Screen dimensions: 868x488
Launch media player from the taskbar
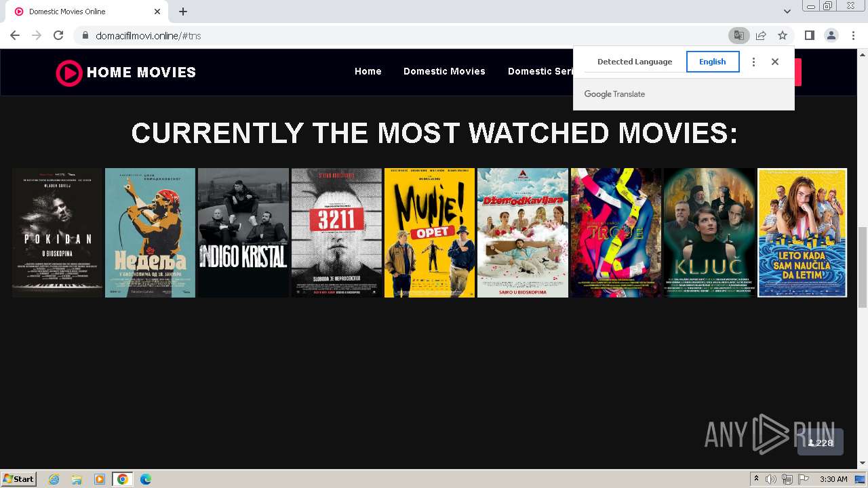coord(99,479)
